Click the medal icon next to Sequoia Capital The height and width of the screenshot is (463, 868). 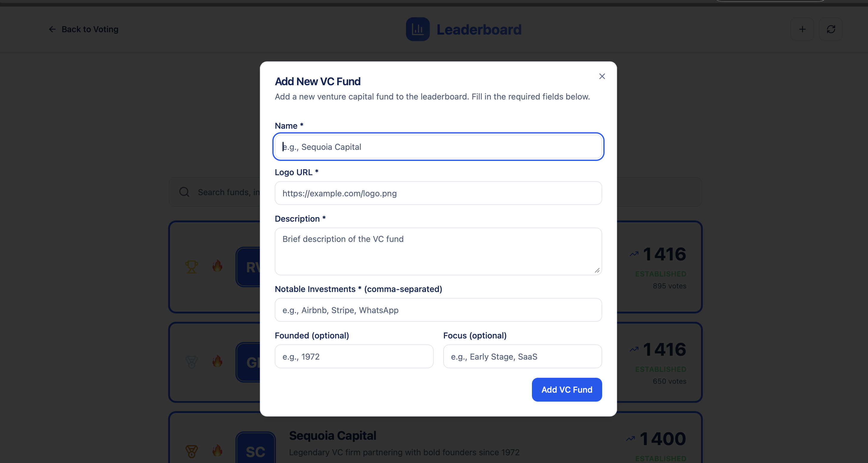pos(191,451)
